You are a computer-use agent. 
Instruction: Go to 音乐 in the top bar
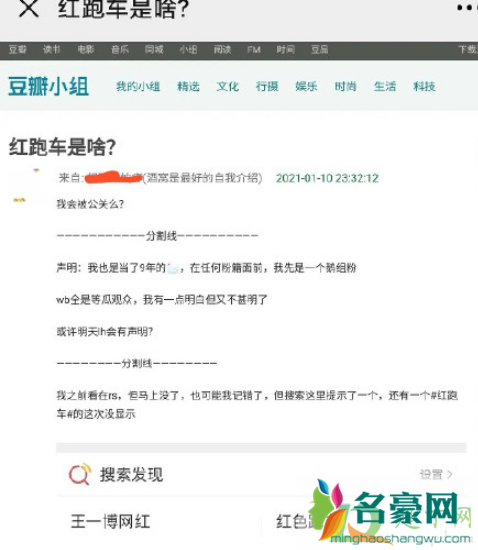click(x=120, y=49)
